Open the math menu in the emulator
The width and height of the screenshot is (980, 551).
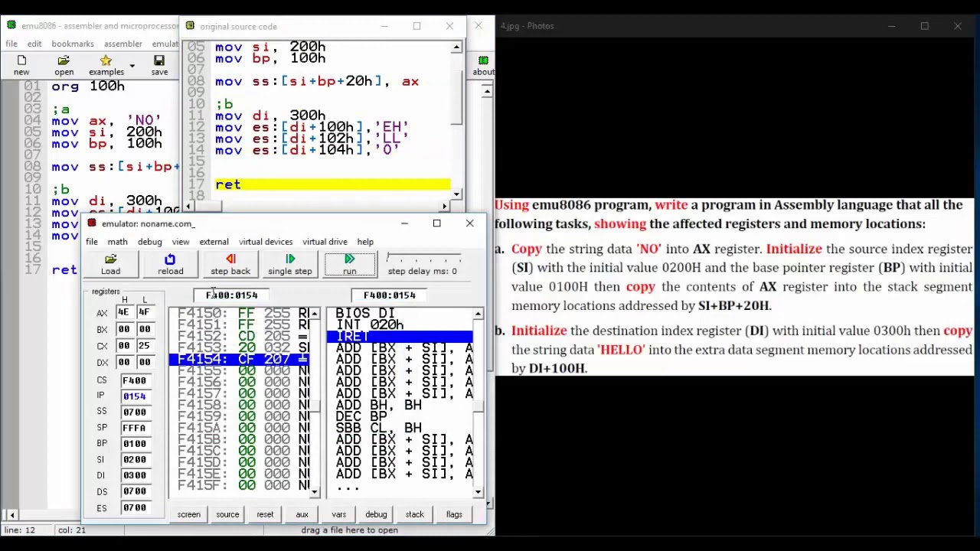point(117,242)
